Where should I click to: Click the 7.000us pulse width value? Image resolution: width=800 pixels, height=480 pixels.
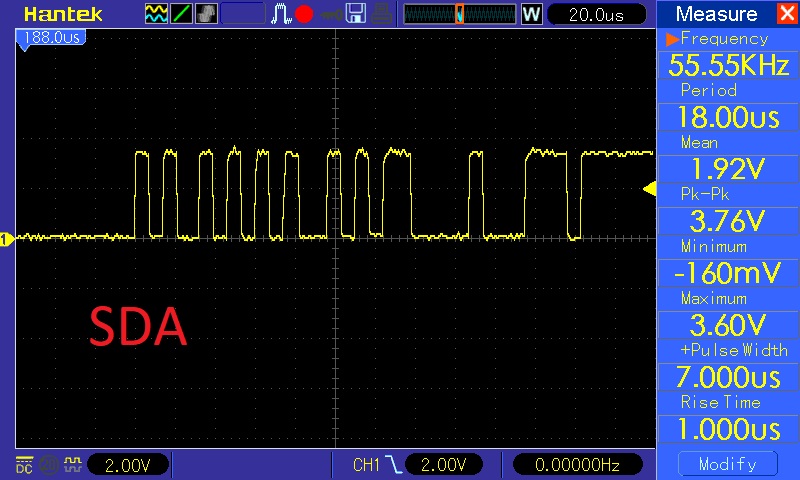point(728,377)
